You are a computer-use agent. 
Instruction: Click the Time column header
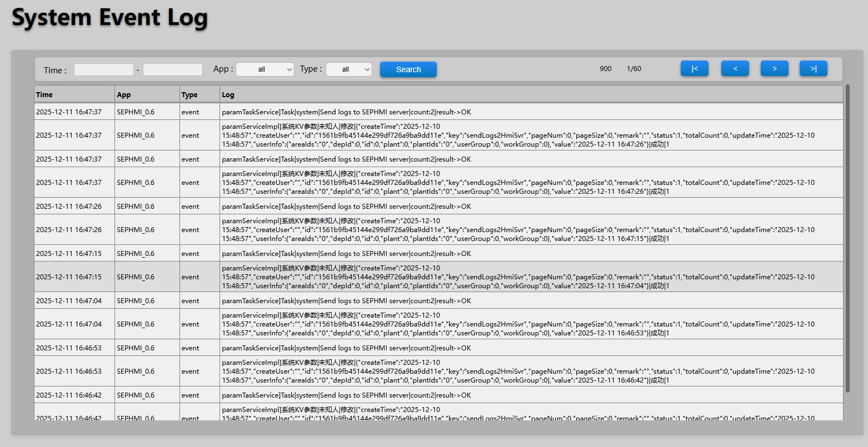pos(74,94)
